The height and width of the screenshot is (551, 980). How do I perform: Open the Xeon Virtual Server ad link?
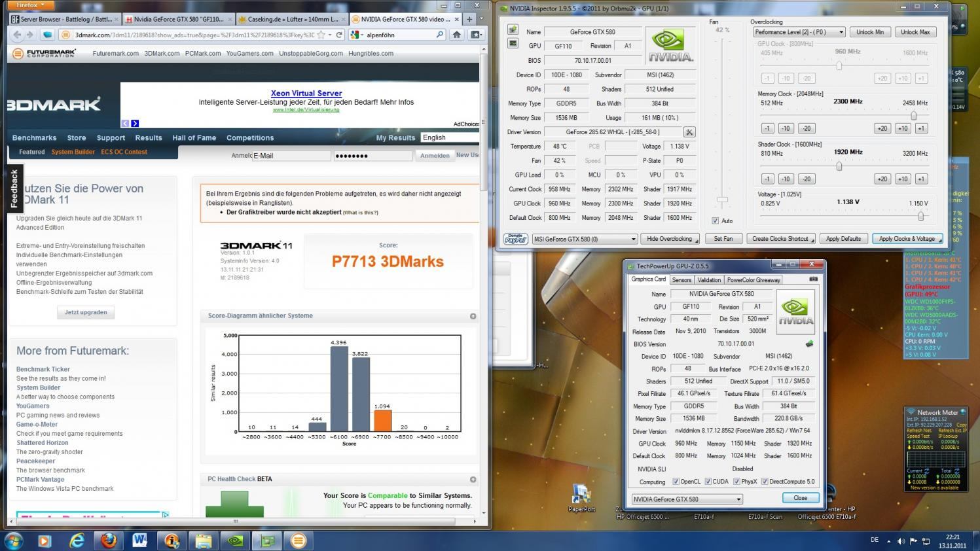(306, 93)
